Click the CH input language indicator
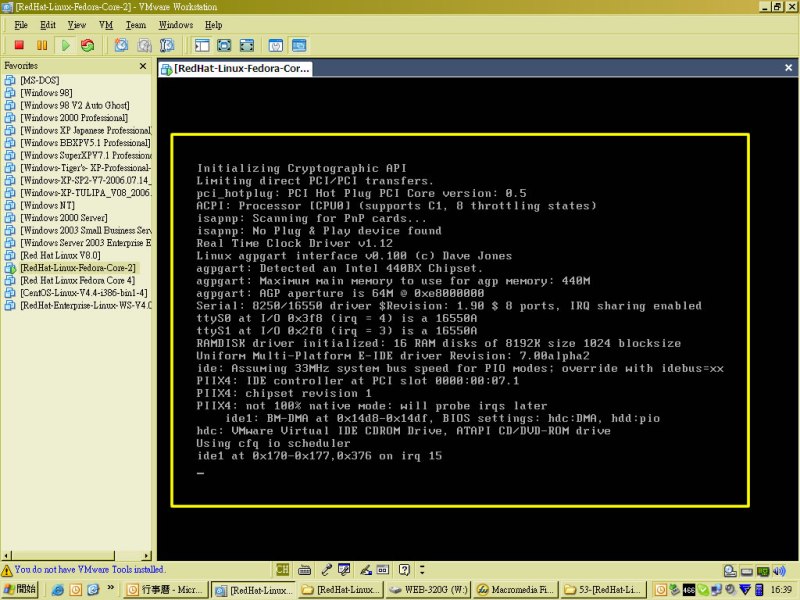The width and height of the screenshot is (800, 600). (x=282, y=569)
